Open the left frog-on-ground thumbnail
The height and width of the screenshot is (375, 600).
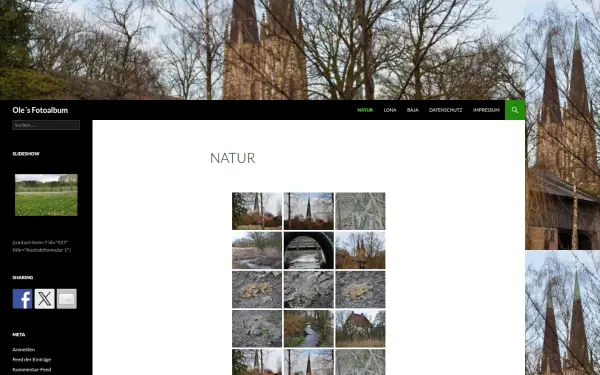(x=257, y=289)
